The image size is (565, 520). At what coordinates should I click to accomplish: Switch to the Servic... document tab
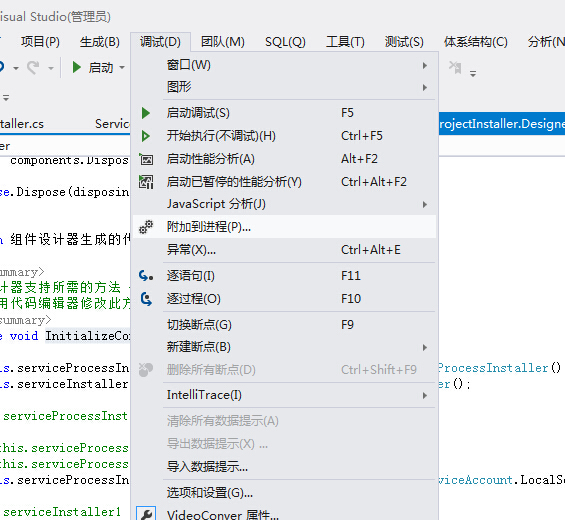pyautogui.click(x=112, y=124)
